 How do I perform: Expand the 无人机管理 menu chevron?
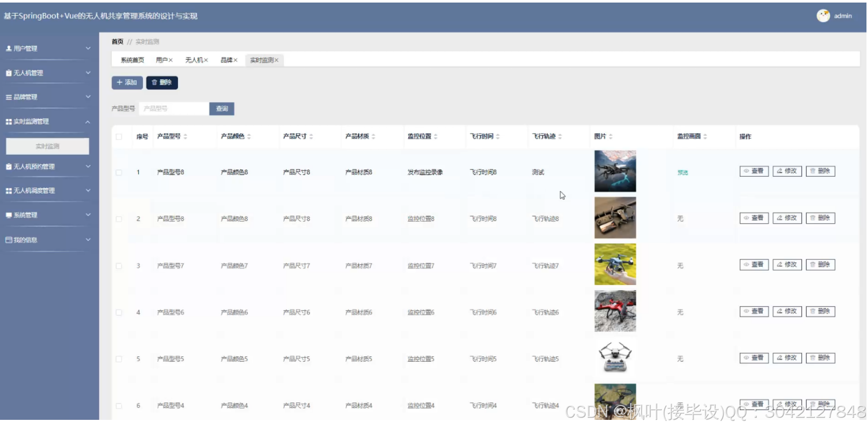coord(88,73)
